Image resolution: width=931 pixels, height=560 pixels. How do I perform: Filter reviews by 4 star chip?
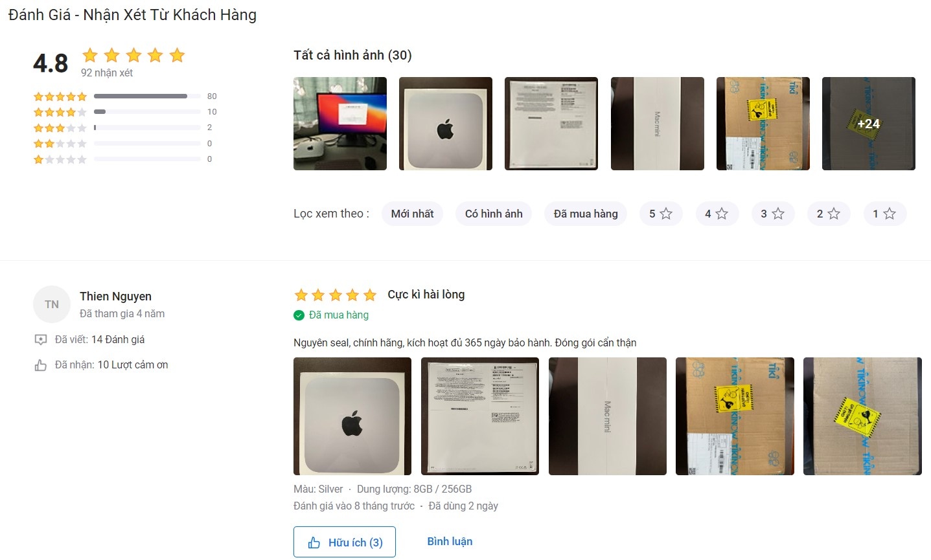click(717, 214)
